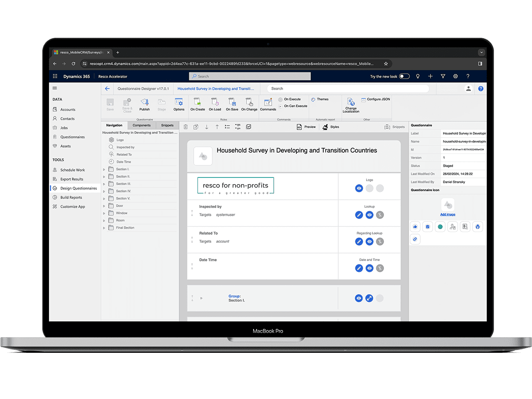Click the Dynamics 365 top Search box
This screenshot has height=399, width=532.
[x=250, y=76]
